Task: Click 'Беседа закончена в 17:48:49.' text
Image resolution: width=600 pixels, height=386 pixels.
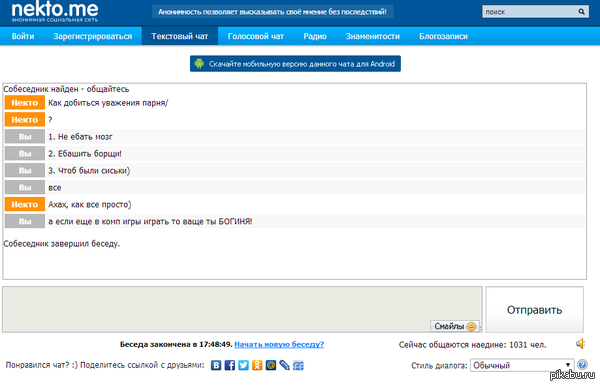Action: 176,344
